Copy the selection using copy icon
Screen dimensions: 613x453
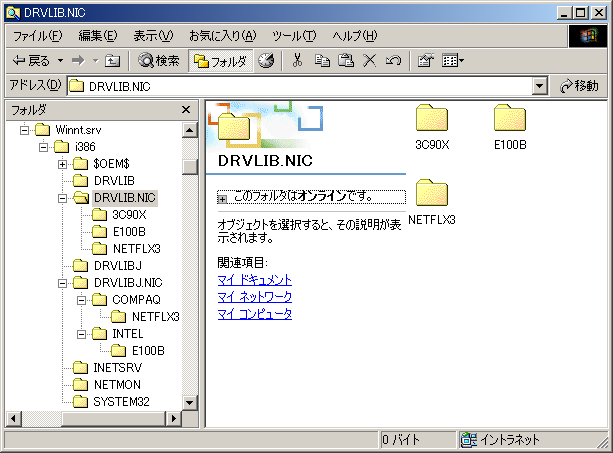point(322,61)
